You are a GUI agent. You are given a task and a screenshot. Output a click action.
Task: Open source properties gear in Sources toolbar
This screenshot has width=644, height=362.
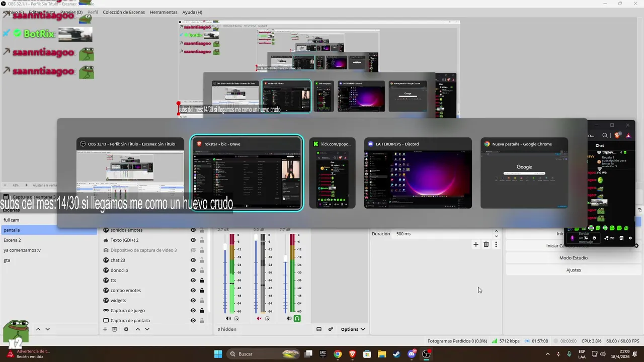point(126,329)
